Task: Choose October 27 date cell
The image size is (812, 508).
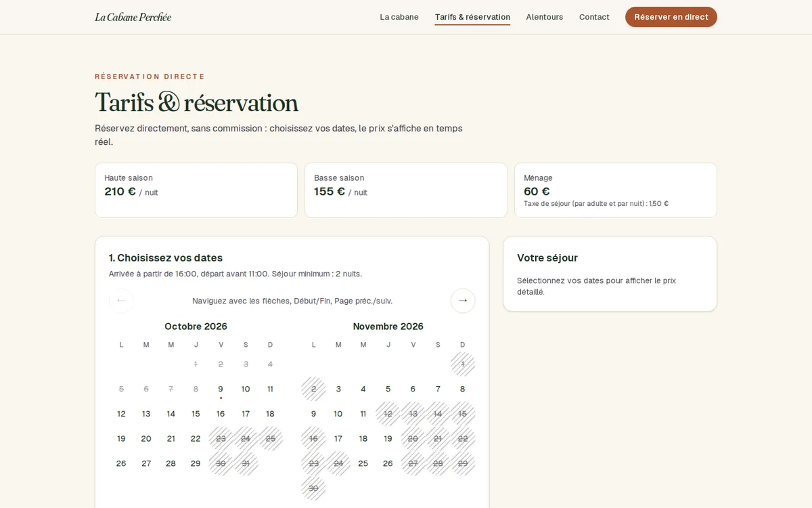Action: click(146, 463)
